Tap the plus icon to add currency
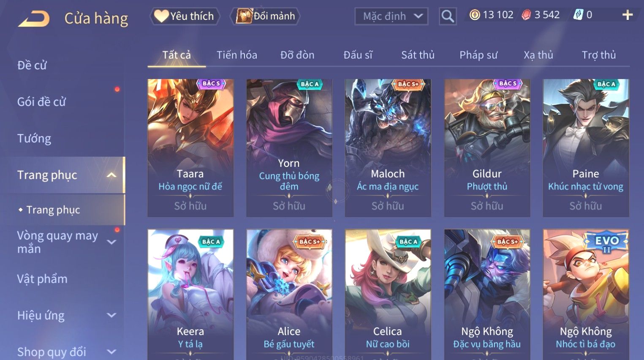This screenshot has height=360, width=644. coord(628,15)
